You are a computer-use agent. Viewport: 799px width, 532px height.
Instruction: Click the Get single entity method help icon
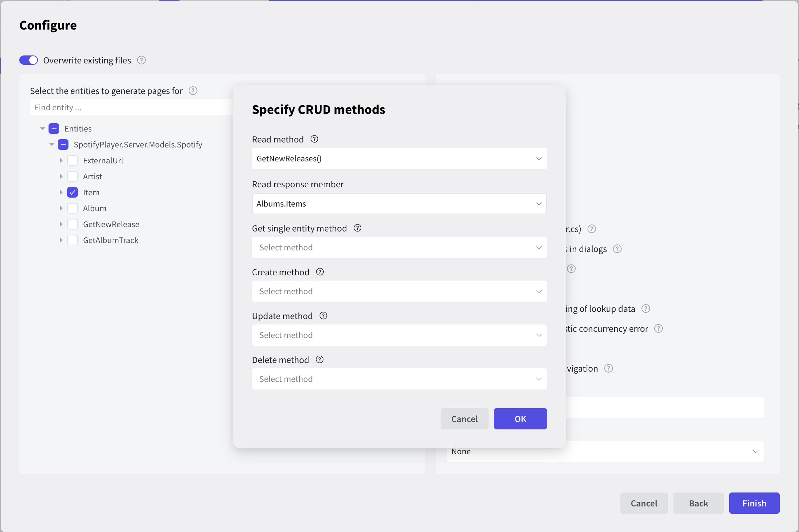pyautogui.click(x=356, y=228)
